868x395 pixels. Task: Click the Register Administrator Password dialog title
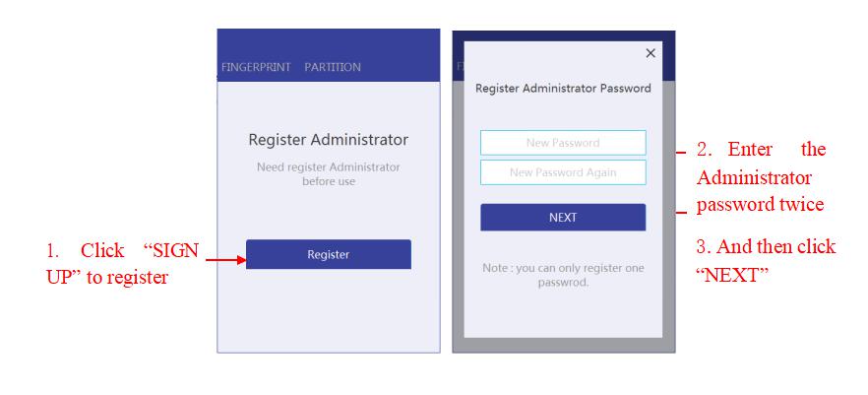click(x=563, y=89)
